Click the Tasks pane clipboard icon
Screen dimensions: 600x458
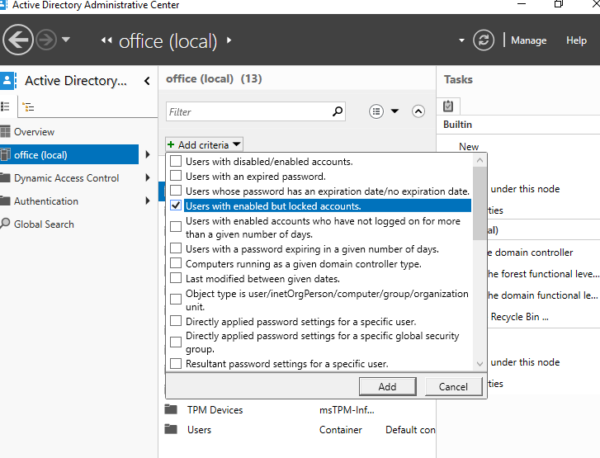(x=449, y=105)
